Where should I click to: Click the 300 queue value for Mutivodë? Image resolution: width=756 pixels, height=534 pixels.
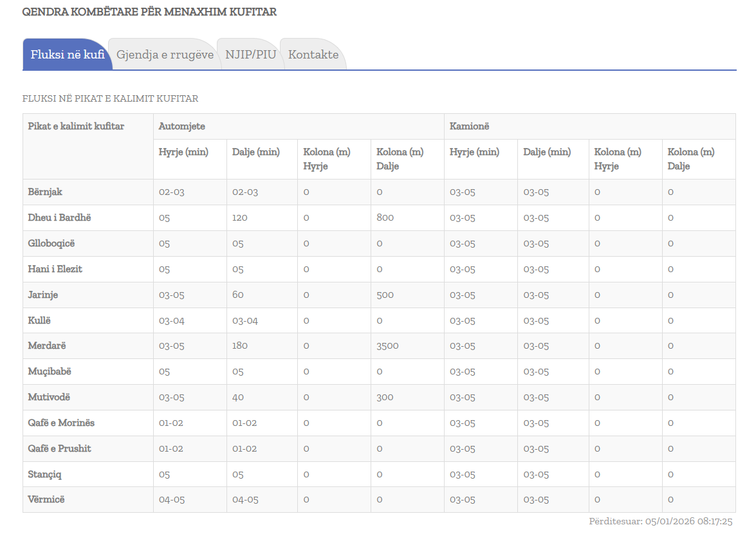(385, 397)
